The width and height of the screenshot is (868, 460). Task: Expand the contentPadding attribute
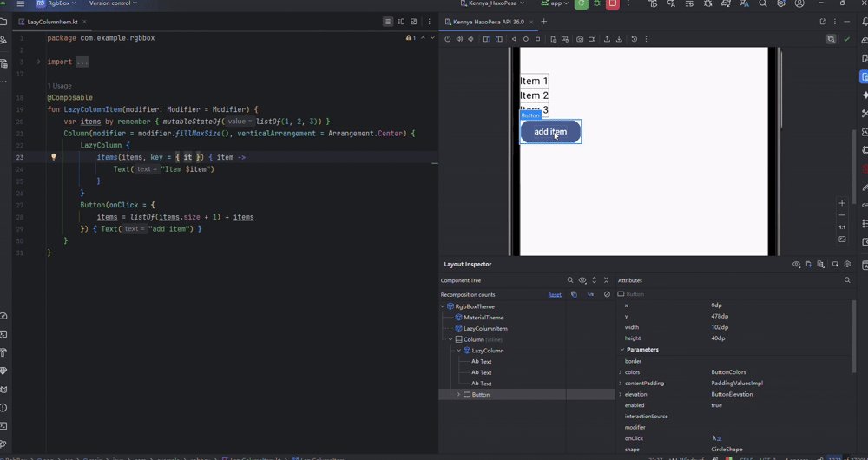[620, 384]
